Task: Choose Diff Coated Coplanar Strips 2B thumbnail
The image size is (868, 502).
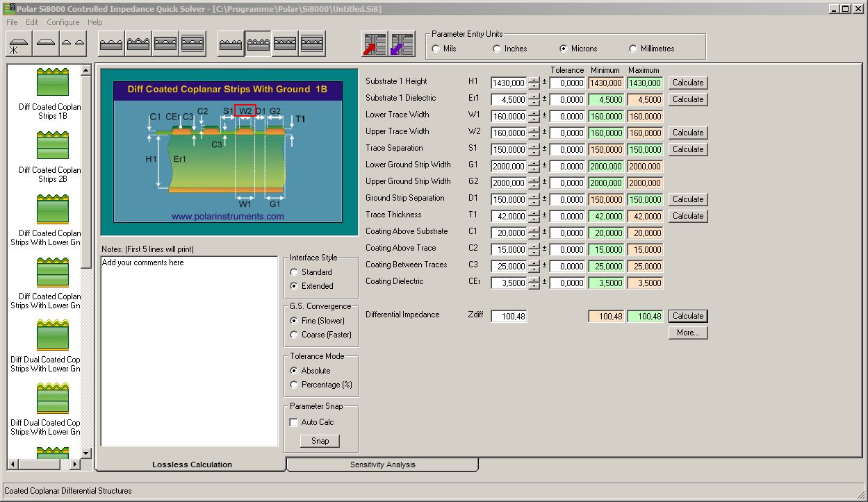Action: 53,145
